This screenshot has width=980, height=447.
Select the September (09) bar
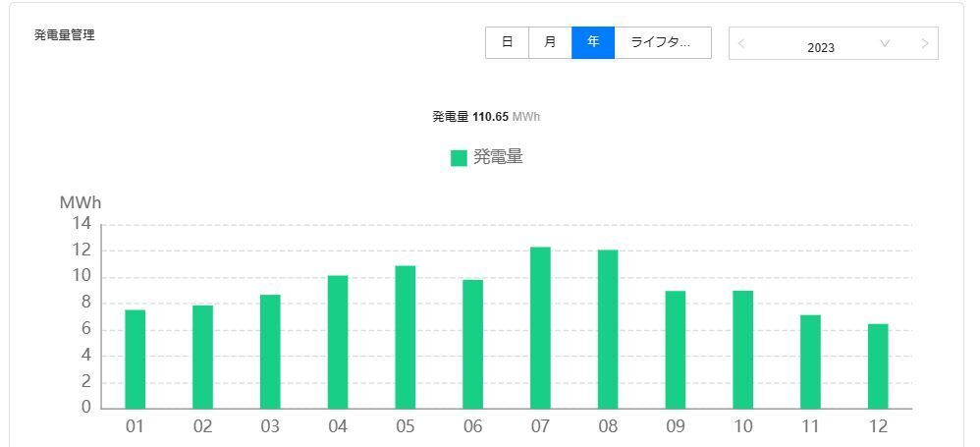pyautogui.click(x=675, y=350)
